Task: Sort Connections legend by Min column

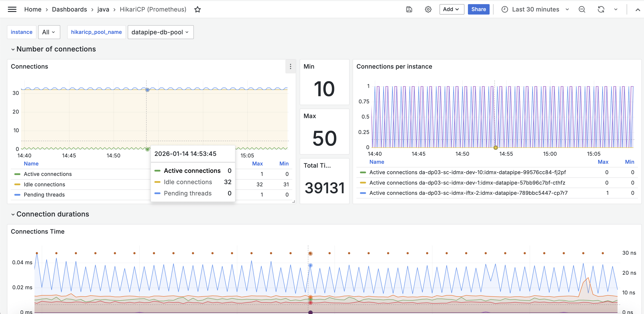Action: [284, 164]
